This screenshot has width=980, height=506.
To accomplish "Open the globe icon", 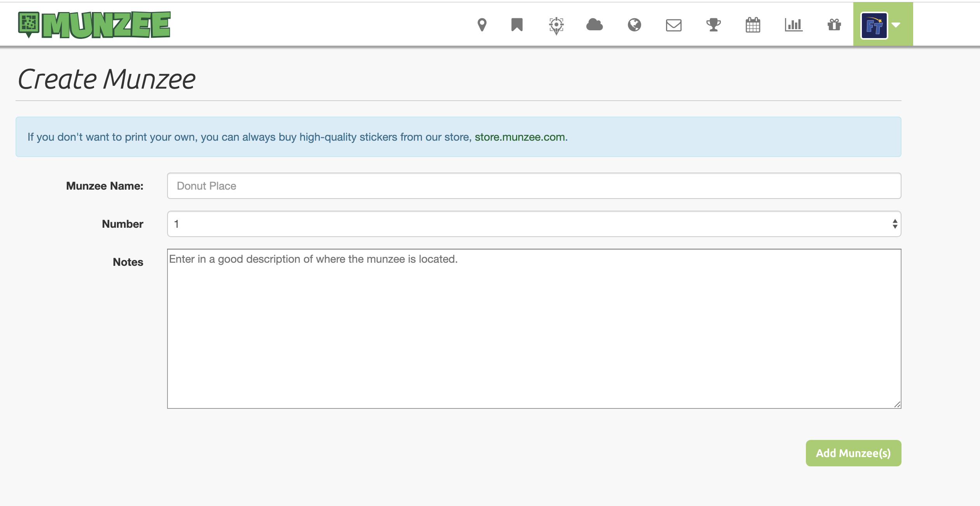I will tap(634, 25).
